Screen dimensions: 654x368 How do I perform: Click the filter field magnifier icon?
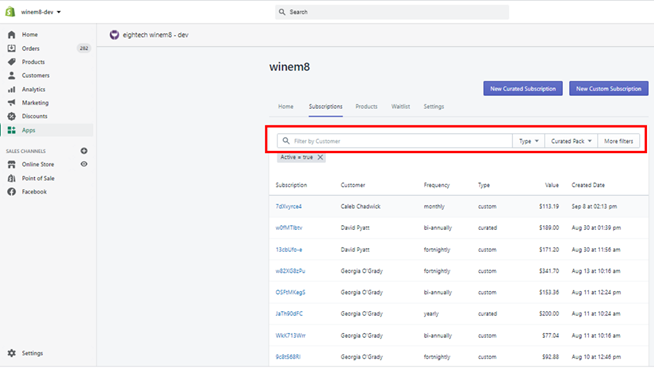click(x=286, y=141)
